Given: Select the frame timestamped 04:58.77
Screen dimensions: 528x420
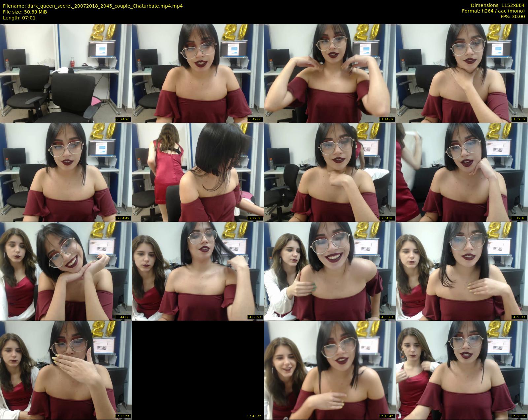Looking at the screenshot, I should [462, 271].
